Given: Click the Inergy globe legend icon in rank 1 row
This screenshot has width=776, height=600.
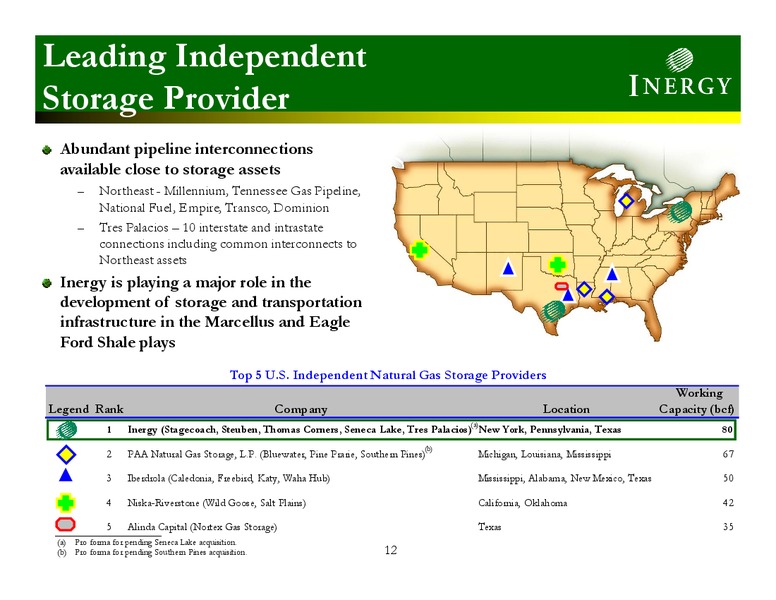Looking at the screenshot, I should (66, 429).
